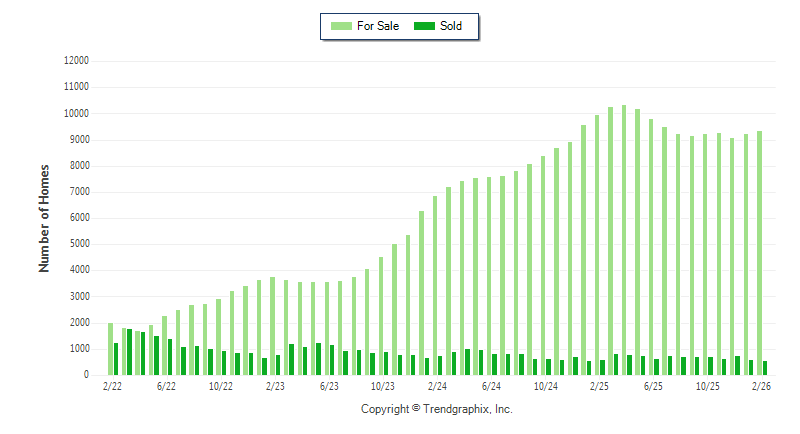Viewport: 800px width, 434px height.
Task: Toggle the For Sale legend label
Action: 378,26
